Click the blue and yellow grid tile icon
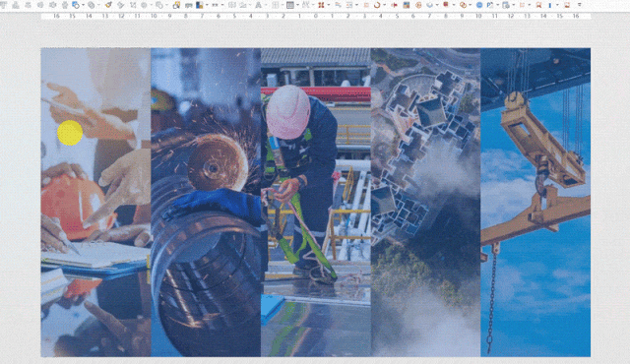Viewport: 630px width, 364px height. click(407, 5)
